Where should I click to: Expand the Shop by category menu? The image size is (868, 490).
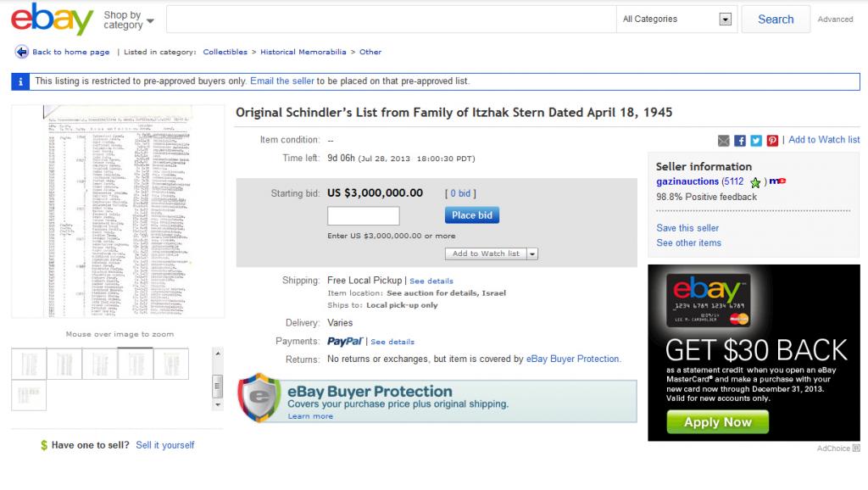click(125, 19)
